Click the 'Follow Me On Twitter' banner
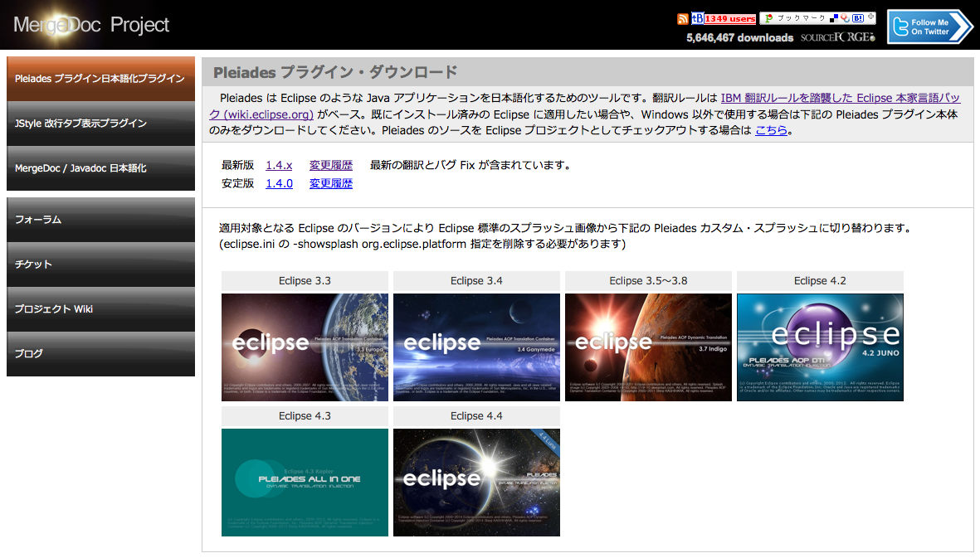The width and height of the screenshot is (980, 558). point(930,27)
